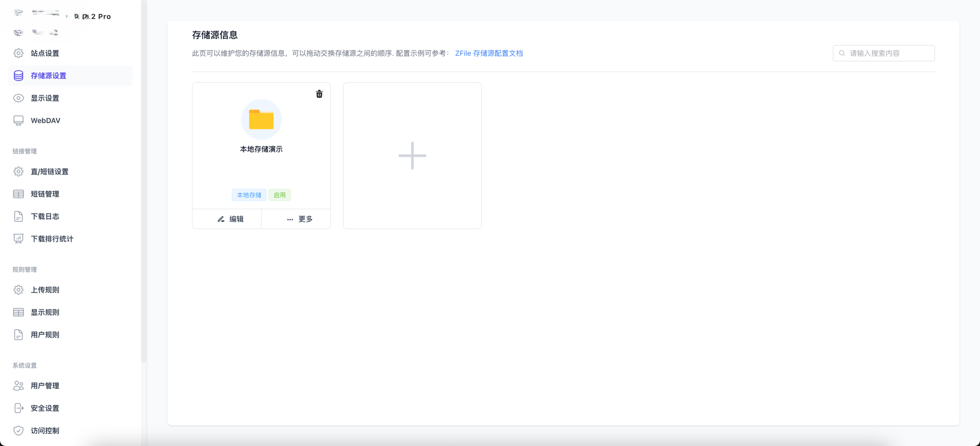Delete 本地存储演示 with trash icon

pos(320,94)
